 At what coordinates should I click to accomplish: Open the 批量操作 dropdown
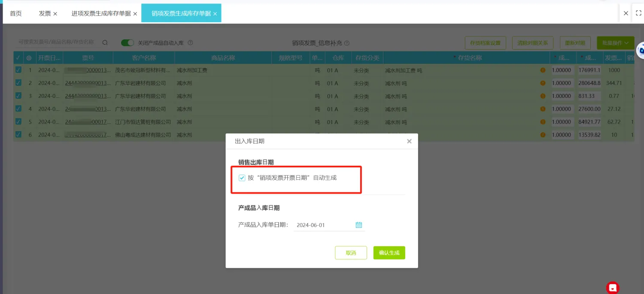[615, 43]
